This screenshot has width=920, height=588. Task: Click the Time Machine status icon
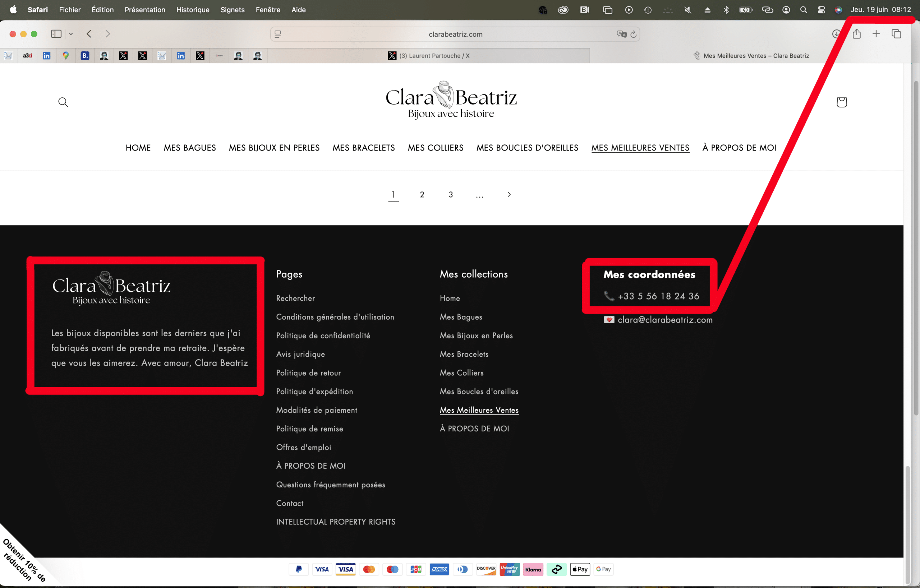point(648,10)
